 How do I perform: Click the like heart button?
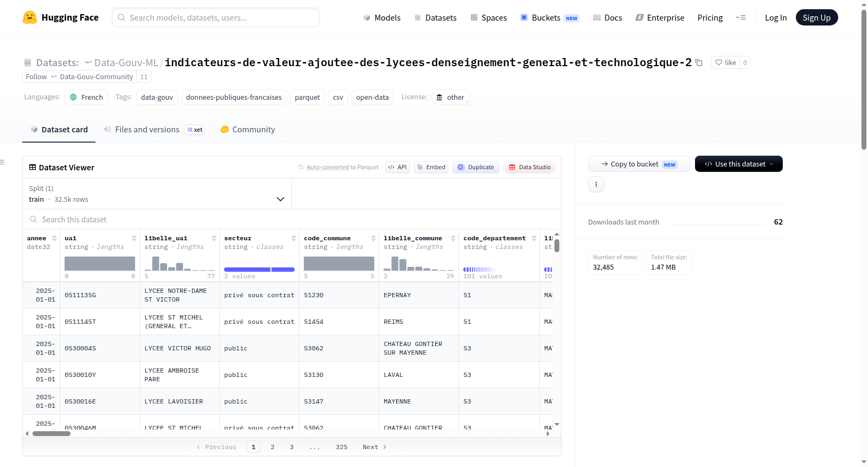coord(725,62)
